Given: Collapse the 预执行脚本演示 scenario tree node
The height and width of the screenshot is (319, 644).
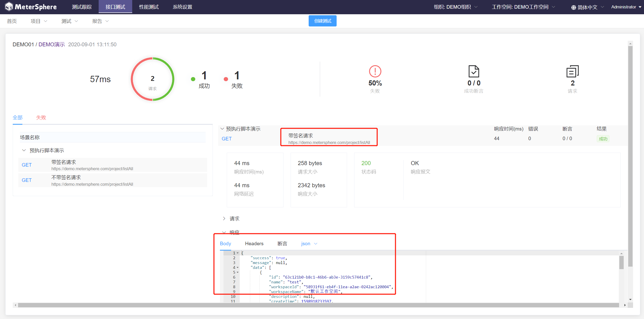Looking at the screenshot, I should 24,150.
